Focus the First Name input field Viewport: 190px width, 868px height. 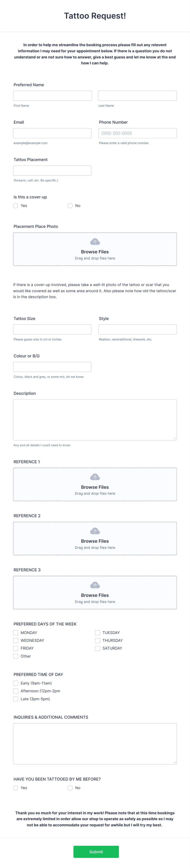pyautogui.click(x=53, y=96)
